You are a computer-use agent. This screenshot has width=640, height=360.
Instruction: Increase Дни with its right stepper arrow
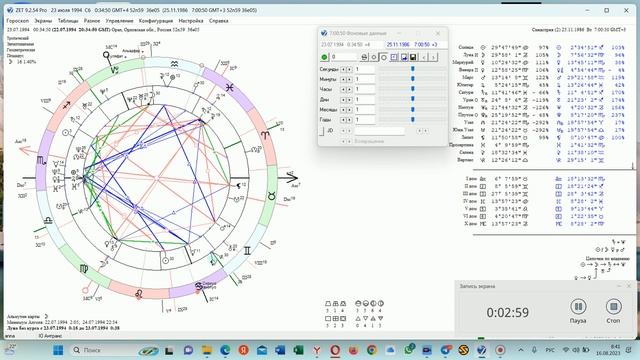349,100
